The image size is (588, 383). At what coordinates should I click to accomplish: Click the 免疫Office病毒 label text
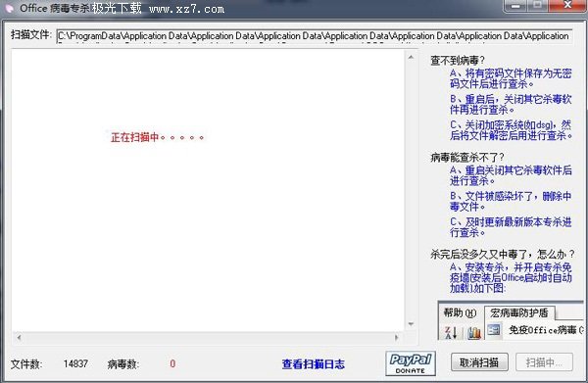pyautogui.click(x=546, y=330)
